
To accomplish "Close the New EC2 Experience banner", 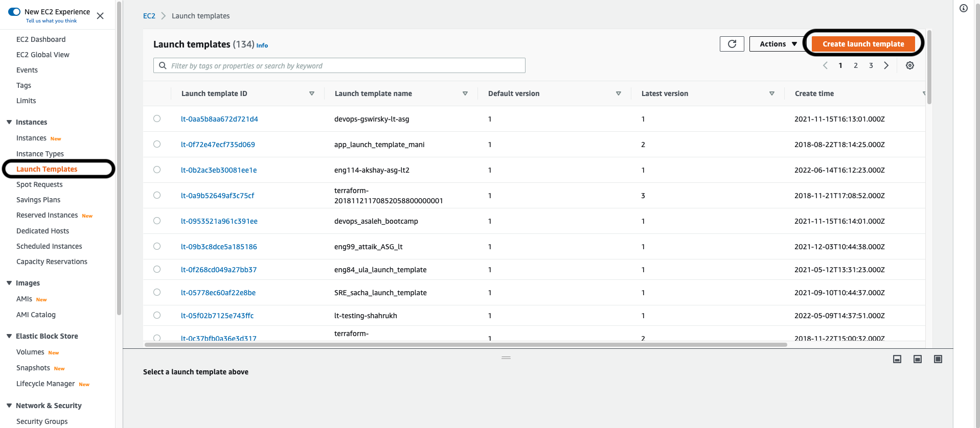I will (100, 16).
